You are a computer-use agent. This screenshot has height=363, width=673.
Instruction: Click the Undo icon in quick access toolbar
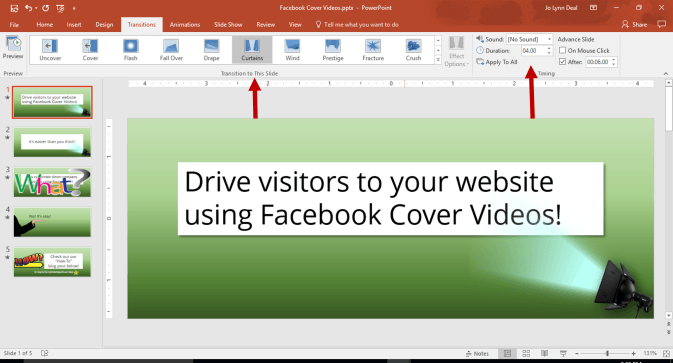click(x=28, y=8)
